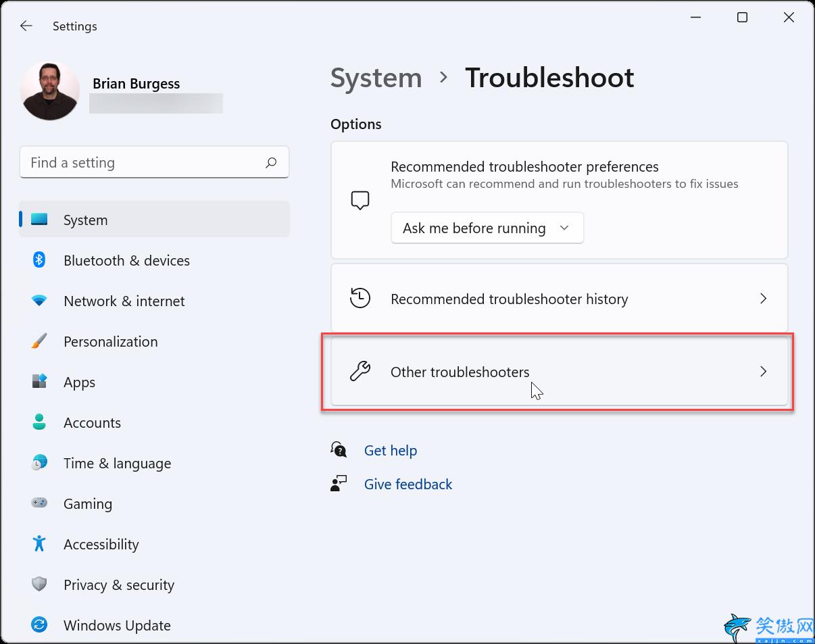Viewport: 815px width, 644px height.
Task: Open Network & internet settings
Action: [x=155, y=301]
